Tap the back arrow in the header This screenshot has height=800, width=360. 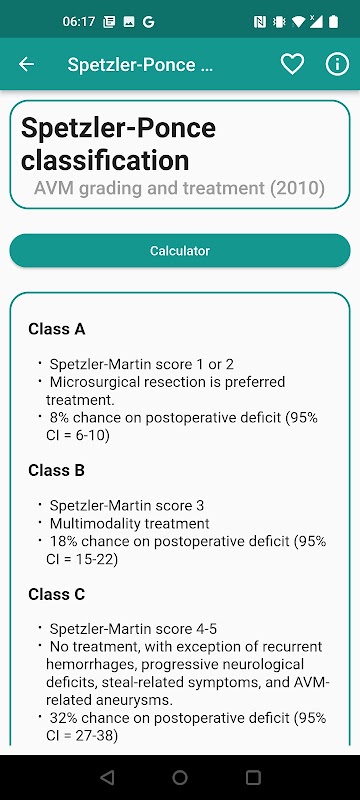coord(27,64)
